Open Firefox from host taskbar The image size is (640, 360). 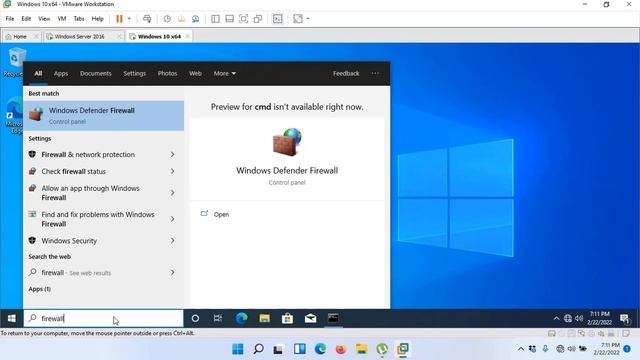click(x=341, y=349)
